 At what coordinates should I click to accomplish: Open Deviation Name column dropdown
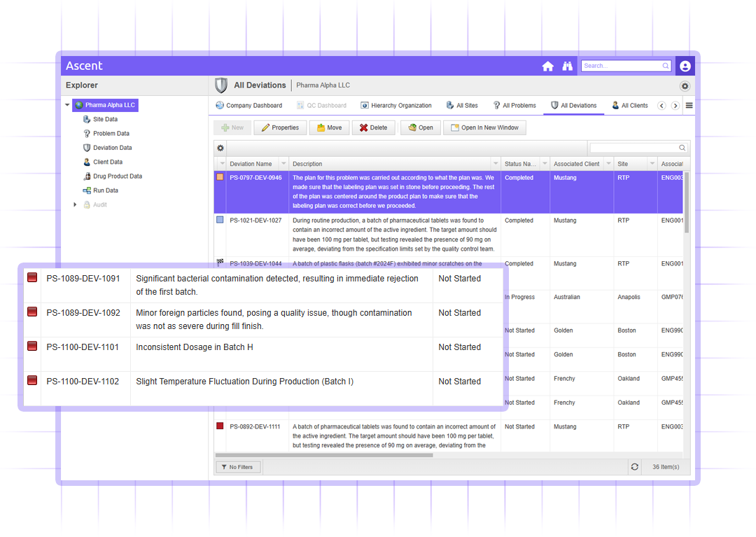pyautogui.click(x=283, y=164)
